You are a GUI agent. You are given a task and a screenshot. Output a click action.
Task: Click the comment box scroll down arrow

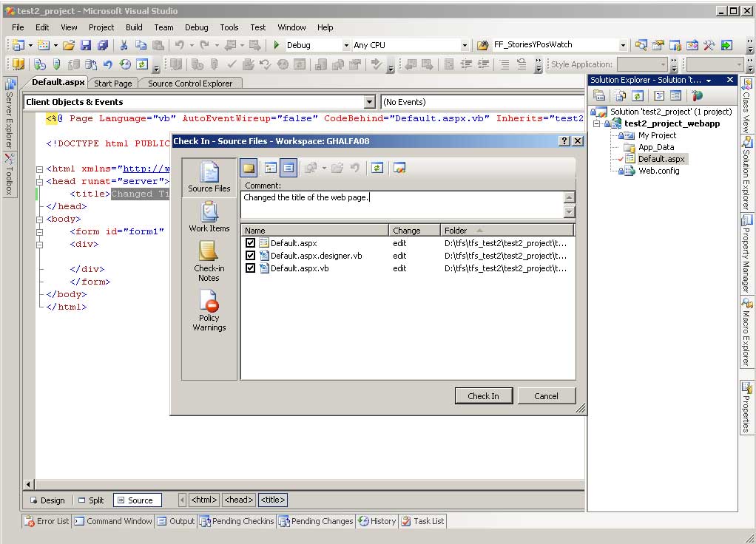570,211
